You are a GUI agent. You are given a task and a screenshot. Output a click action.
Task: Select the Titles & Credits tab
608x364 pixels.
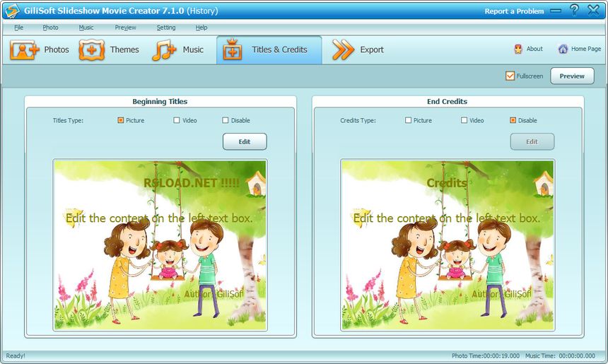[x=269, y=49]
